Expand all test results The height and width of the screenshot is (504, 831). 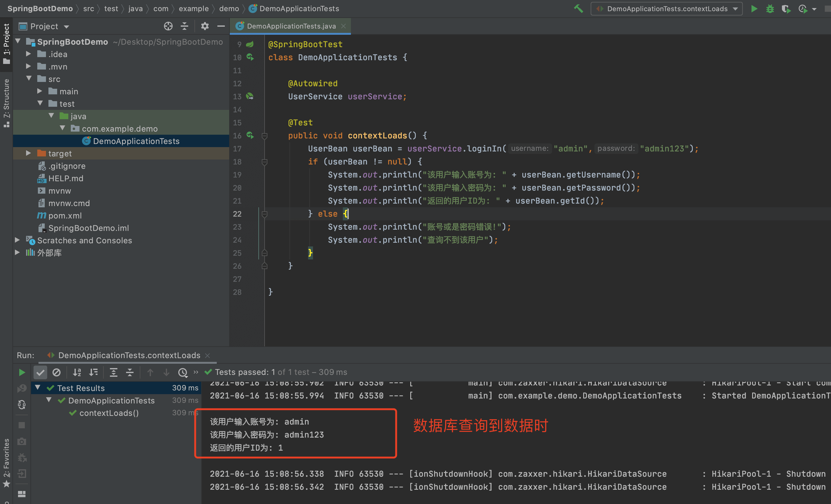pyautogui.click(x=114, y=372)
